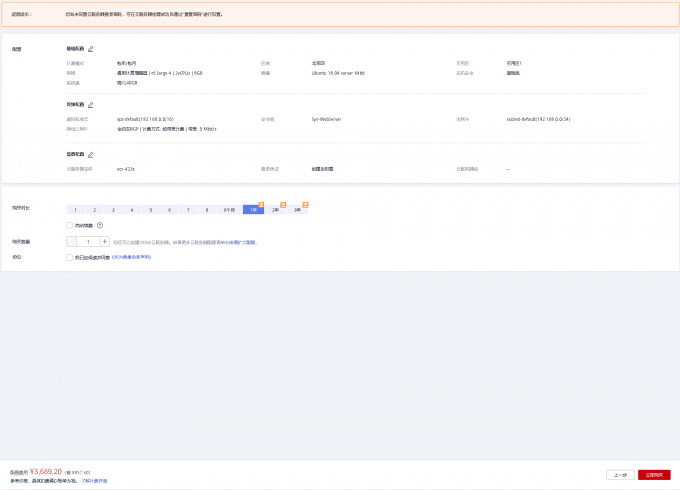Tick the agreement checkbox for the disclaimer

(x=69, y=257)
